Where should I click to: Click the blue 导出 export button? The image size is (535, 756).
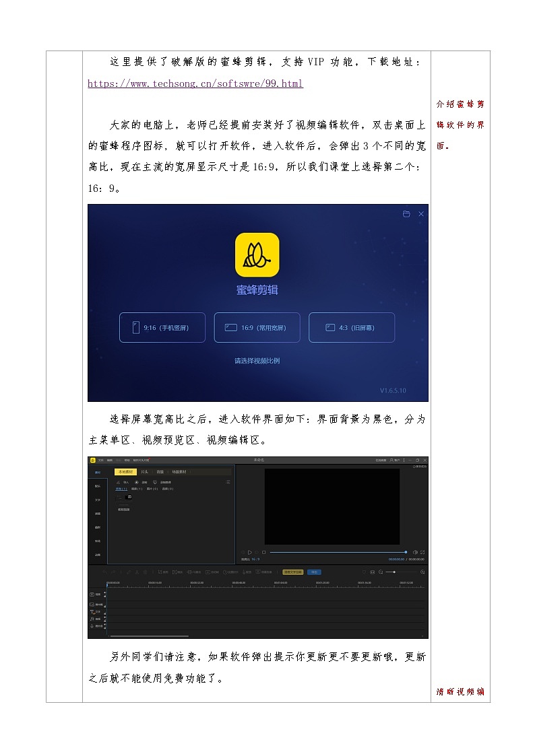tap(314, 572)
